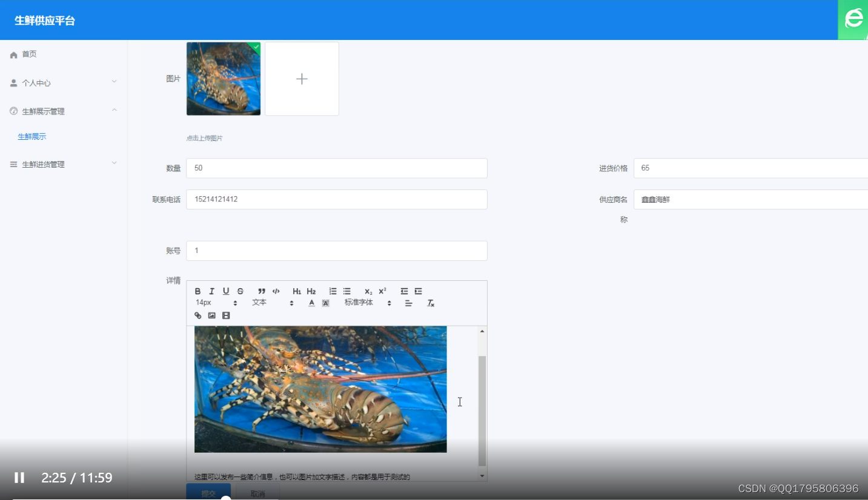Click the 供应商名称 input field
The image size is (868, 500).
tap(750, 199)
